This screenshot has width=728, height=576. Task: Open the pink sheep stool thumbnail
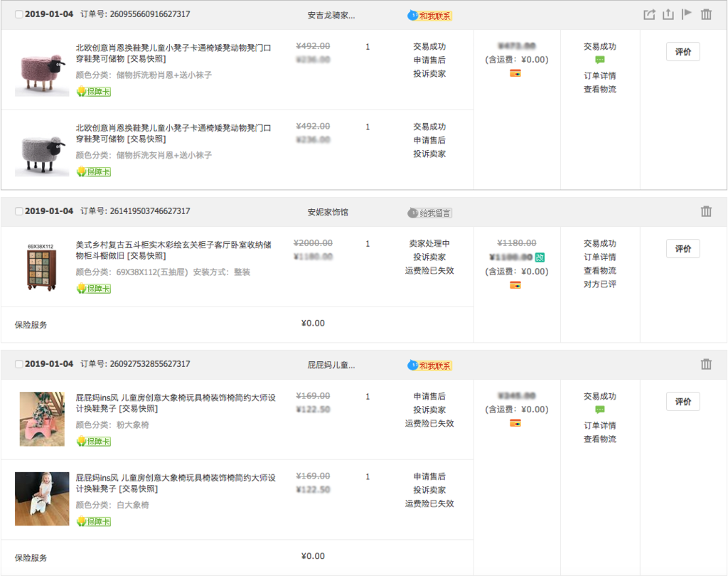pyautogui.click(x=42, y=70)
